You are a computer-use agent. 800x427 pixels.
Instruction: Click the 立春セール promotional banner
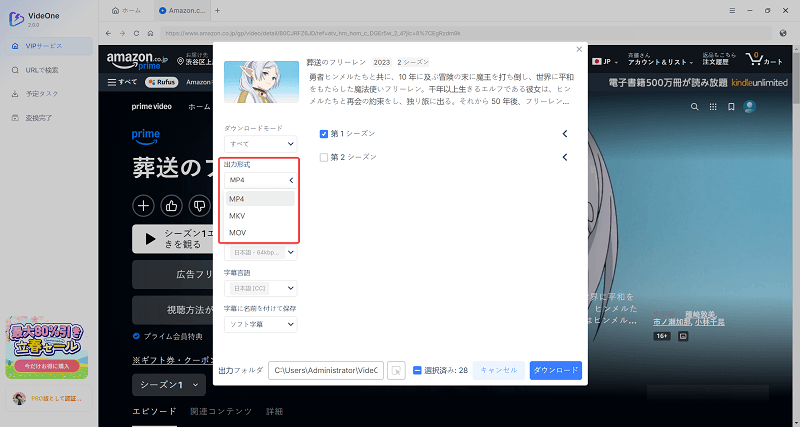tap(47, 348)
